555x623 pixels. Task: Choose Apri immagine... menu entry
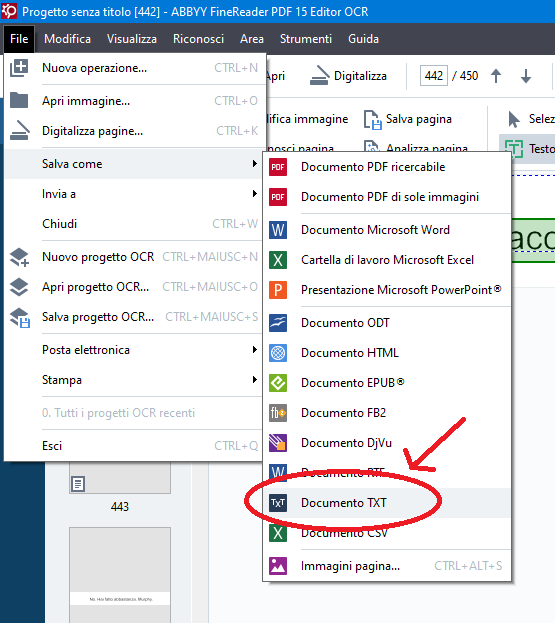click(x=133, y=101)
